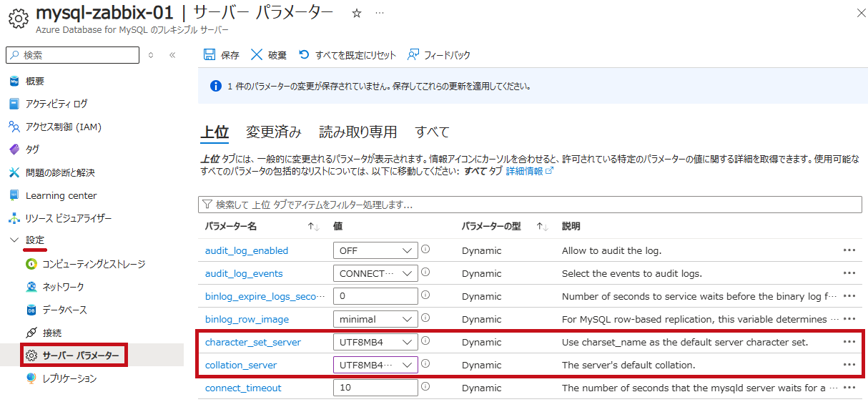The image size is (868, 402).
Task: Open 概要 overview menu item
Action: click(35, 81)
